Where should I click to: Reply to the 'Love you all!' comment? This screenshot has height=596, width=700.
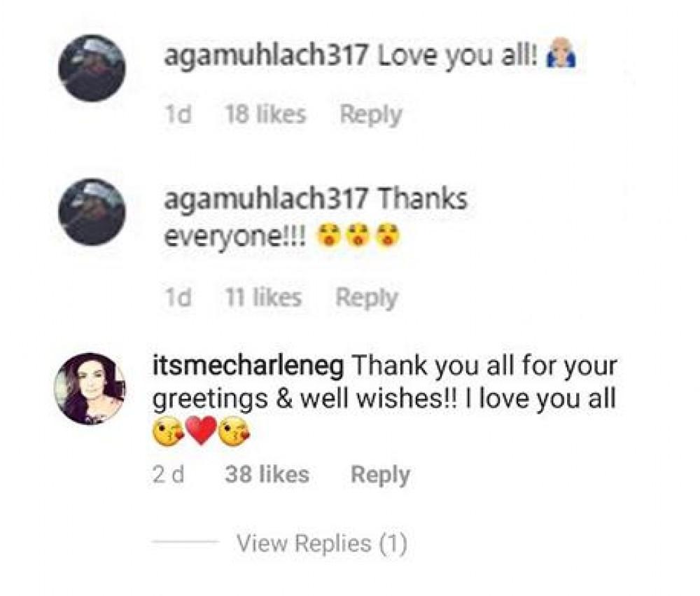371,114
